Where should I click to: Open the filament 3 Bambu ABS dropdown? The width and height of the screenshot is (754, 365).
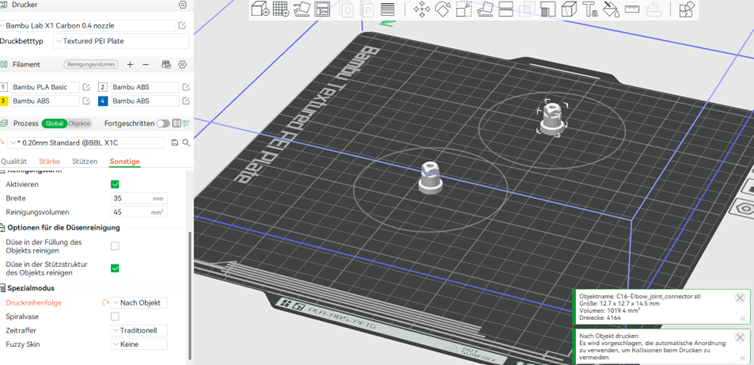click(45, 101)
